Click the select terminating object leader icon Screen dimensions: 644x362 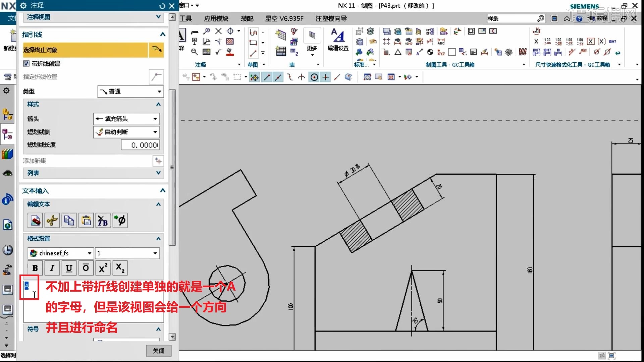(156, 50)
